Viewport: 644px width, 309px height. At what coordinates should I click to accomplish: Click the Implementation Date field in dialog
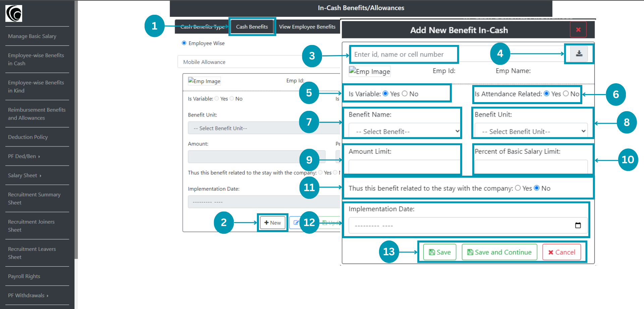tap(468, 225)
